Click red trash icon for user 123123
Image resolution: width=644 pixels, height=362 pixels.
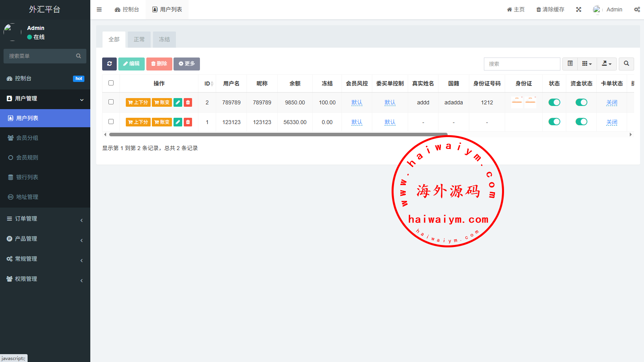[x=188, y=122]
